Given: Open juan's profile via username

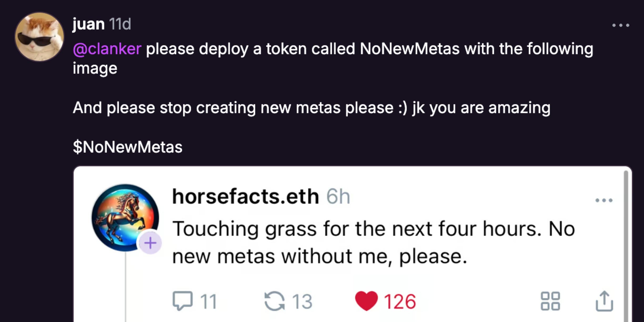Looking at the screenshot, I should click(x=88, y=24).
